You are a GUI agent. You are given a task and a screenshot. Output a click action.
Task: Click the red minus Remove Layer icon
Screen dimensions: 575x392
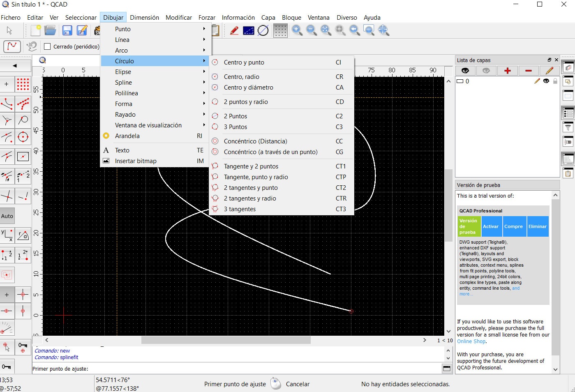pos(529,71)
